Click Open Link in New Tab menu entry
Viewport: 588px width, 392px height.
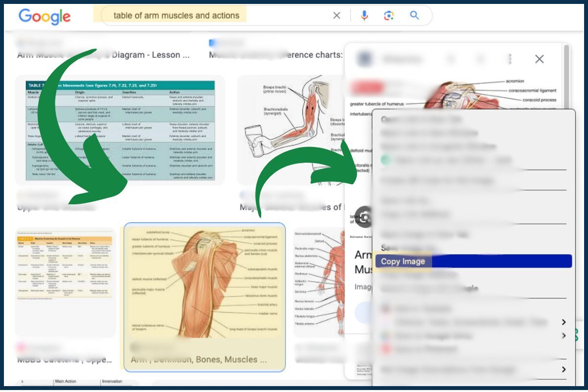point(421,119)
